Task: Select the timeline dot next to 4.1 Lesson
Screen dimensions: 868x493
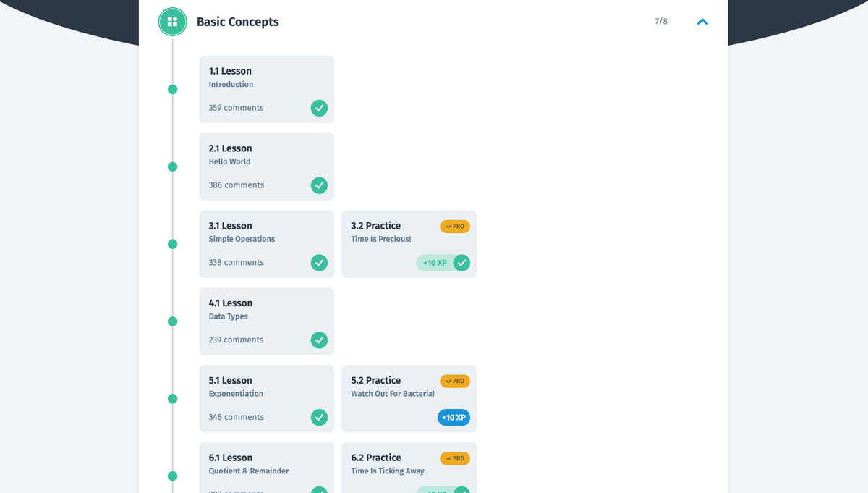Action: coord(172,321)
